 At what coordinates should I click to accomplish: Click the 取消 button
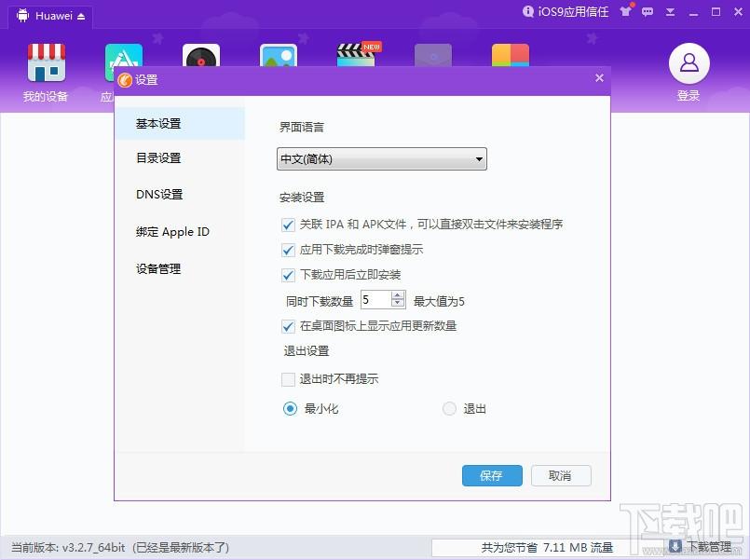coord(561,476)
